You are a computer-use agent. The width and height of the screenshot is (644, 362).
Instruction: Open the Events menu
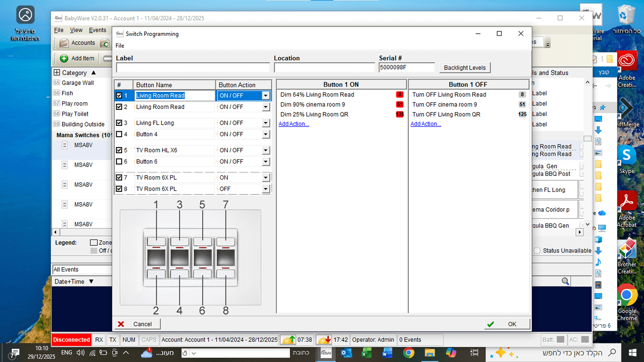click(x=97, y=30)
